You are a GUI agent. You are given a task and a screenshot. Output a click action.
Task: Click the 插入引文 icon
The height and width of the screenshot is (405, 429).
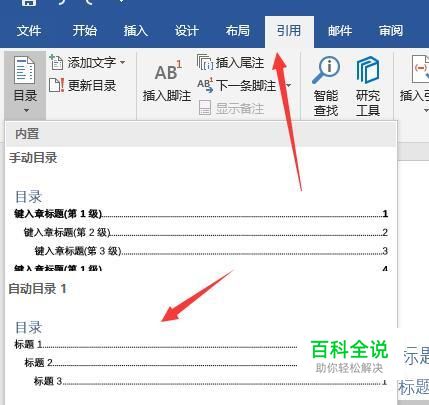[x=420, y=69]
